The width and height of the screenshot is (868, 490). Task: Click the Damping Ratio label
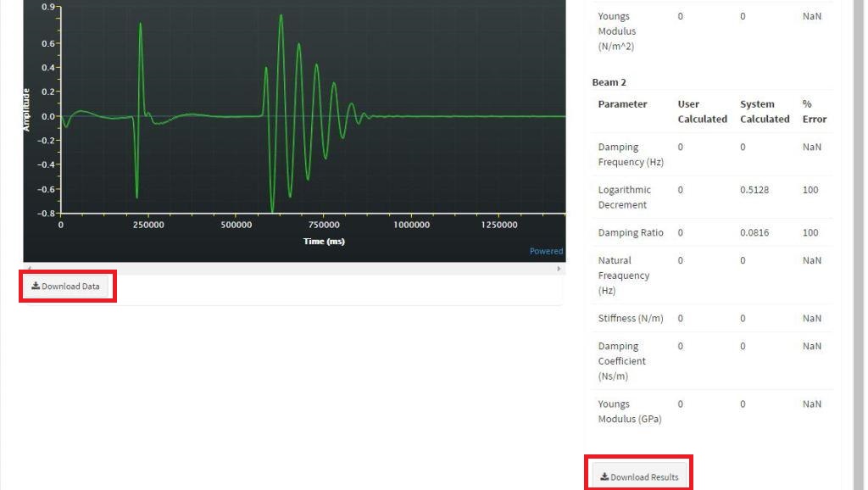point(631,232)
